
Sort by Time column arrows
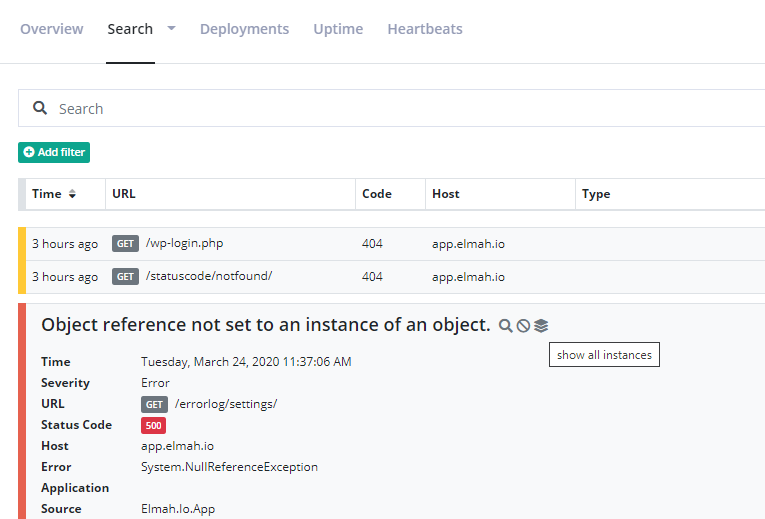tap(72, 194)
